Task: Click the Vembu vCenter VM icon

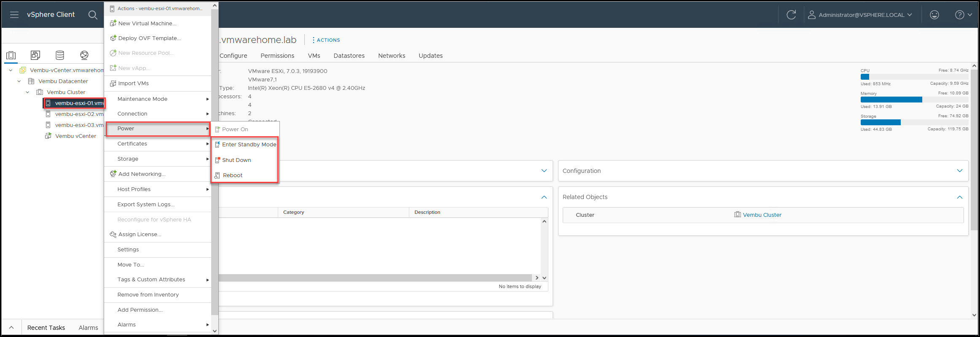Action: click(x=48, y=136)
